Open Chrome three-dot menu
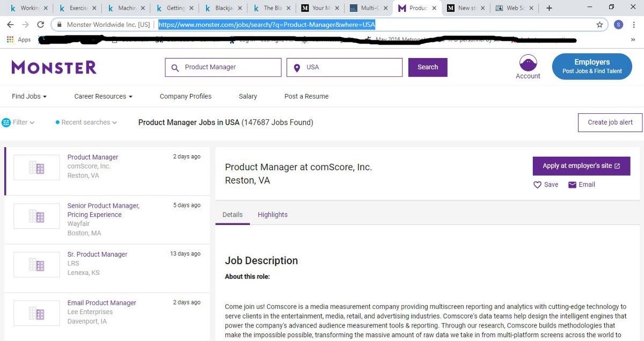Screen dimensions: 644x341 tap(634, 25)
